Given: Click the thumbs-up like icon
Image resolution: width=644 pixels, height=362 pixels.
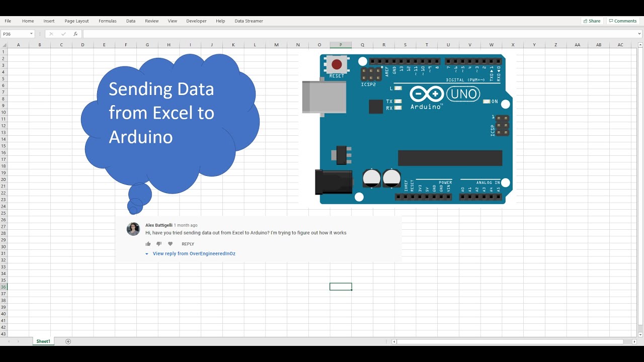Looking at the screenshot, I should tap(148, 244).
